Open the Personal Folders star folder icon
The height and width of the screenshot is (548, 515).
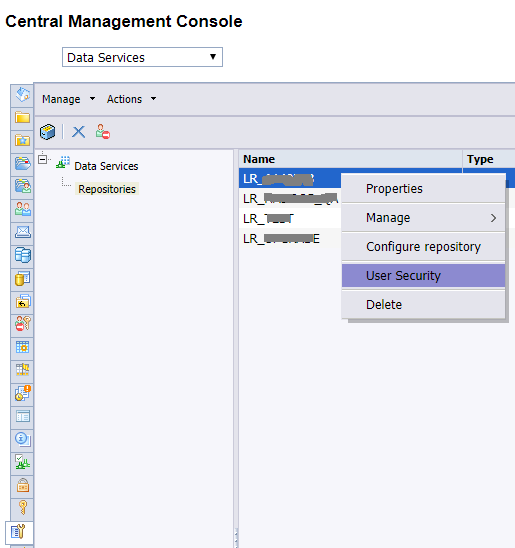tap(22, 140)
